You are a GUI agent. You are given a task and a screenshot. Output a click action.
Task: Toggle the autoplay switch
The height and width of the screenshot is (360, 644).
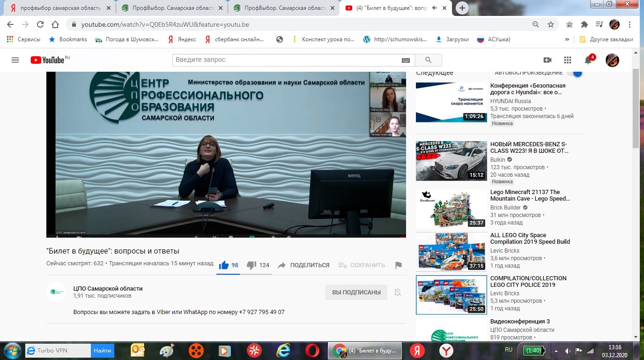(574, 73)
